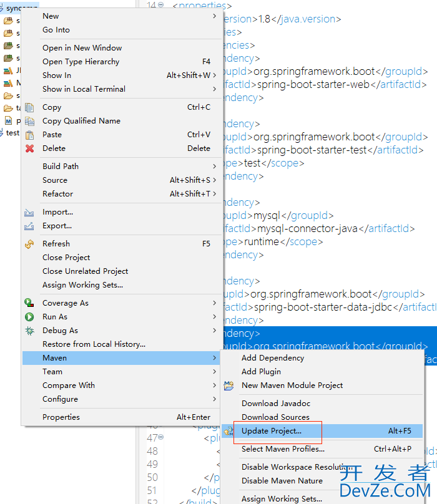Click the New Maven Module Project icon
437x504 pixels.
[228, 385]
